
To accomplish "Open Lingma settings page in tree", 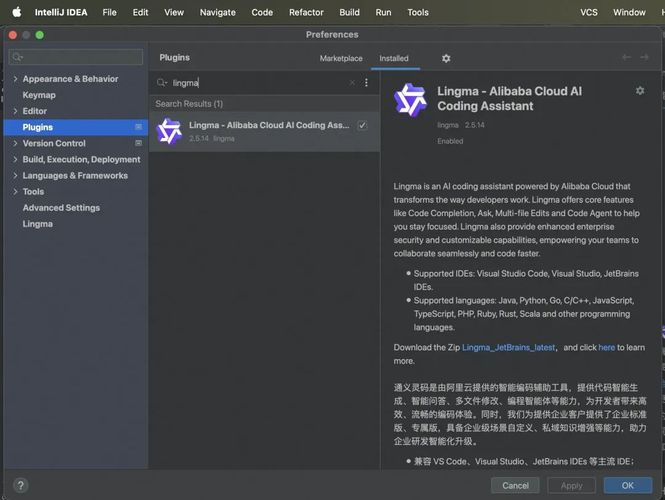I will point(37,224).
